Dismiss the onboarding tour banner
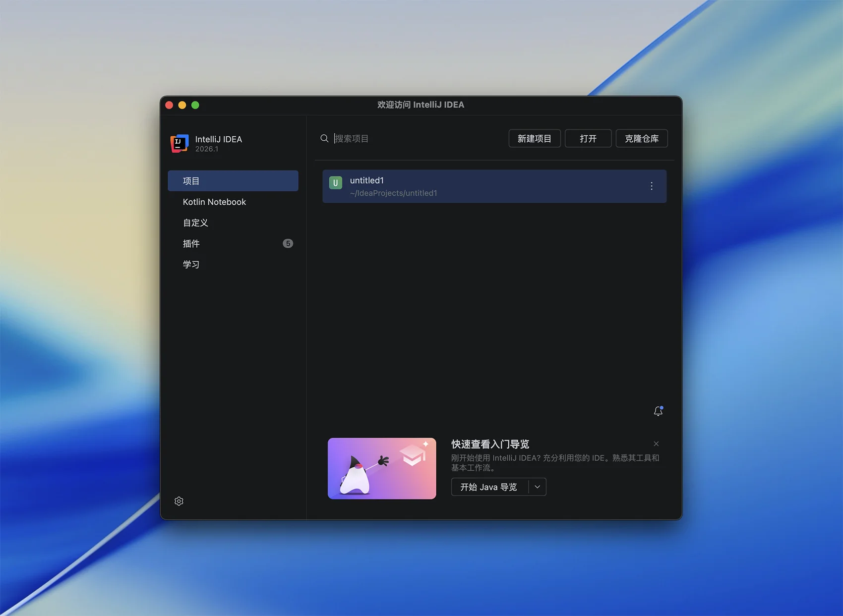 pos(656,444)
